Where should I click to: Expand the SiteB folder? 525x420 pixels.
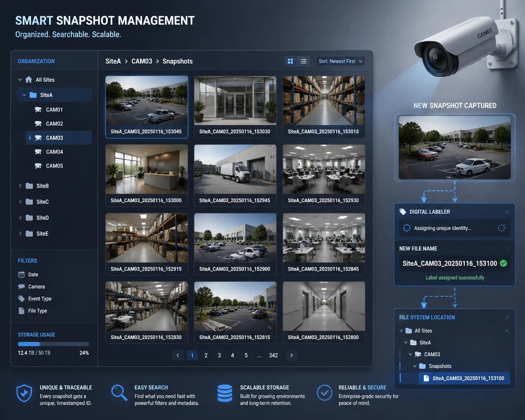tap(20, 186)
